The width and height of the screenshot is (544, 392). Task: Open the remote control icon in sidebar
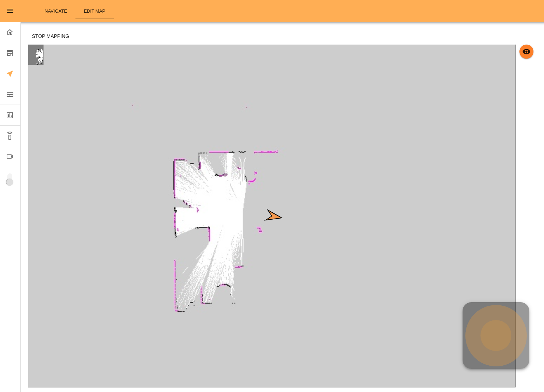[10, 136]
